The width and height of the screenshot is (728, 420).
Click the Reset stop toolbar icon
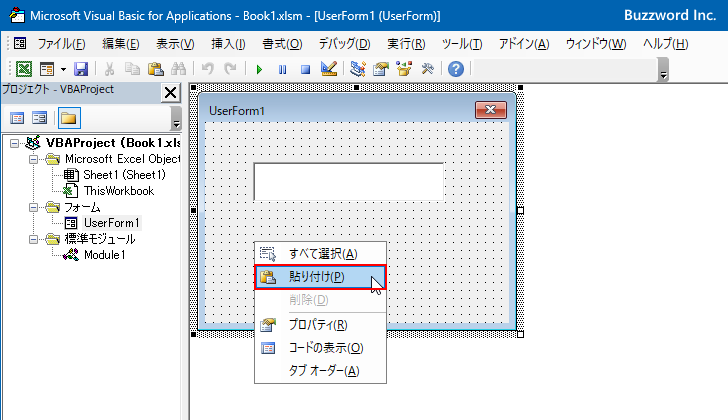coord(305,70)
